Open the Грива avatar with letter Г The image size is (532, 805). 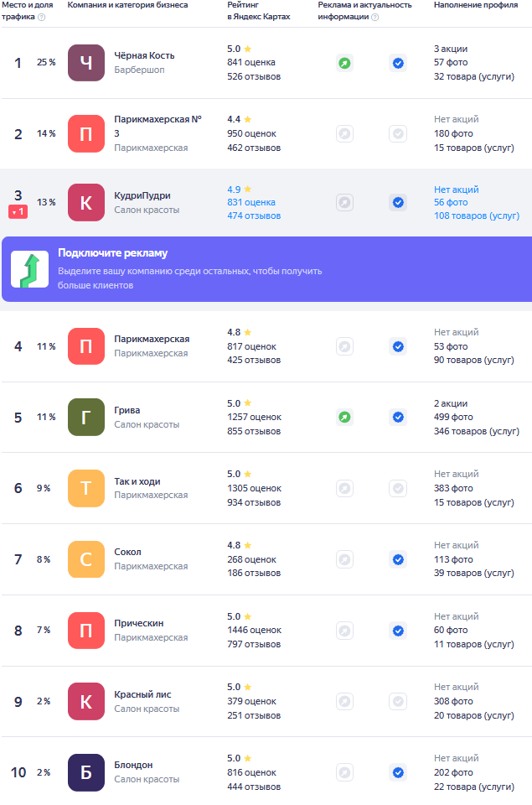(86, 418)
